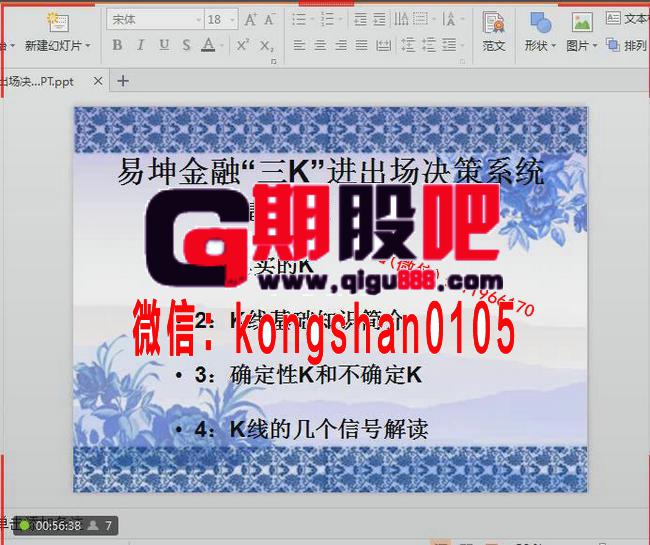650x545 pixels.
Task: Toggle Underline formatting
Action: pos(164,45)
